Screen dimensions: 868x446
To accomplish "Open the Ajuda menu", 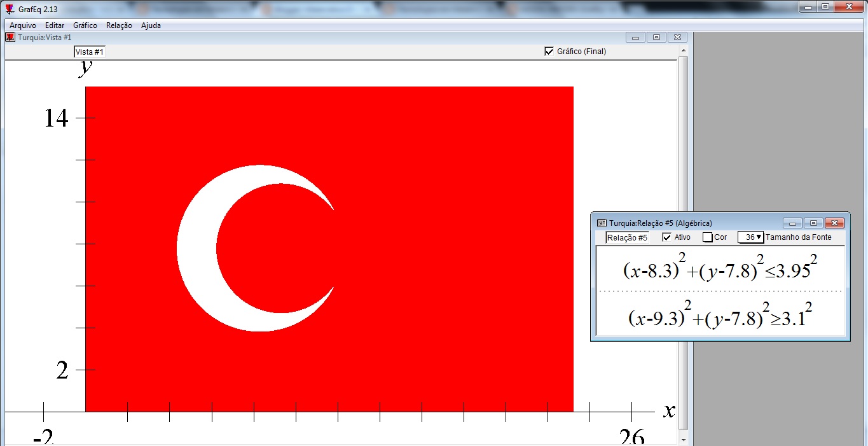I will tap(151, 25).
